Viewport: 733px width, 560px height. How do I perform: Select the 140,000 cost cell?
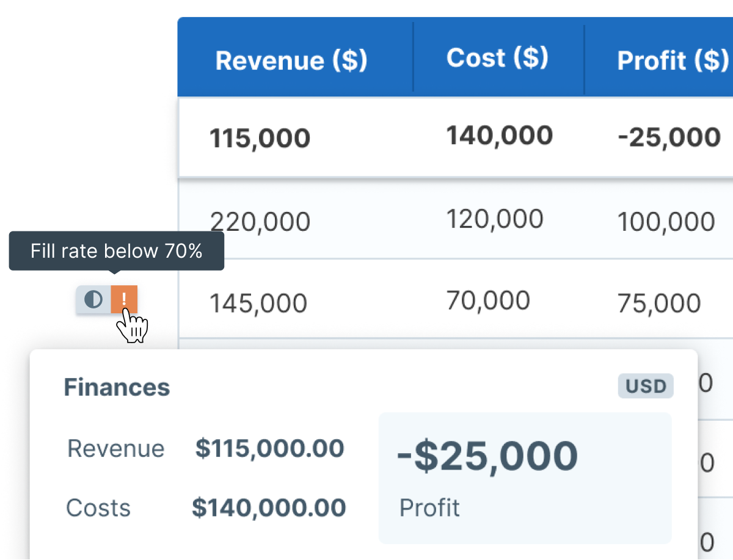[499, 136]
